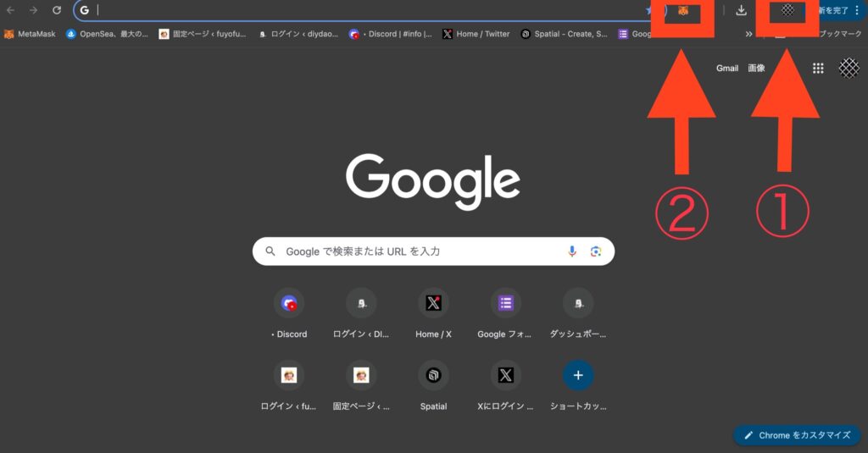The height and width of the screenshot is (453, 868).
Task: Open the Spatial shortcut tile
Action: (433, 385)
